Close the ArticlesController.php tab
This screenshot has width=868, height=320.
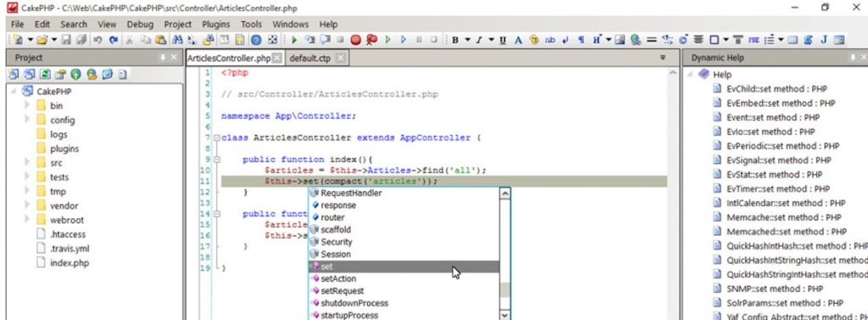tap(277, 58)
